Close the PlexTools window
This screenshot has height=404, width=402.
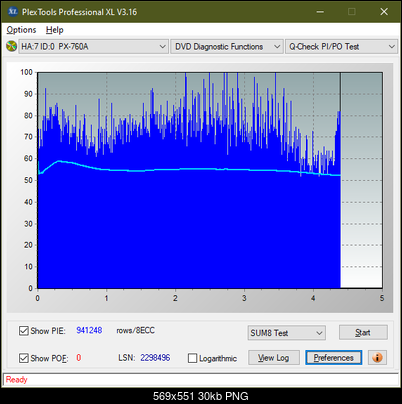click(384, 12)
